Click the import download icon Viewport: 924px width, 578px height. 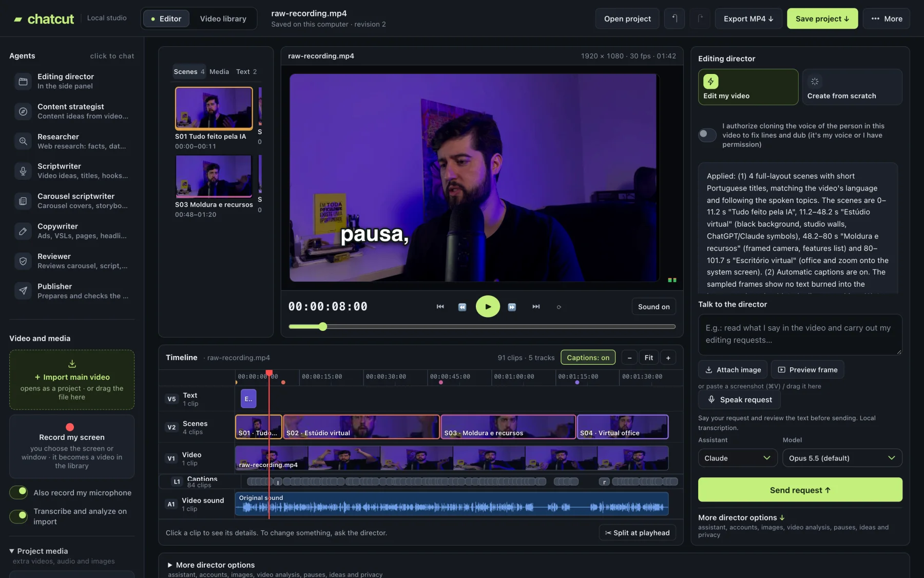pyautogui.click(x=72, y=364)
